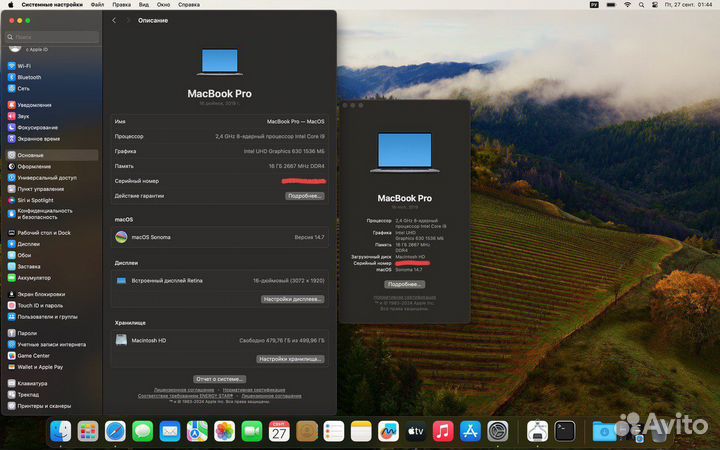
Task: Click Подробнее in the small MacBook Pro window
Action: tap(405, 284)
